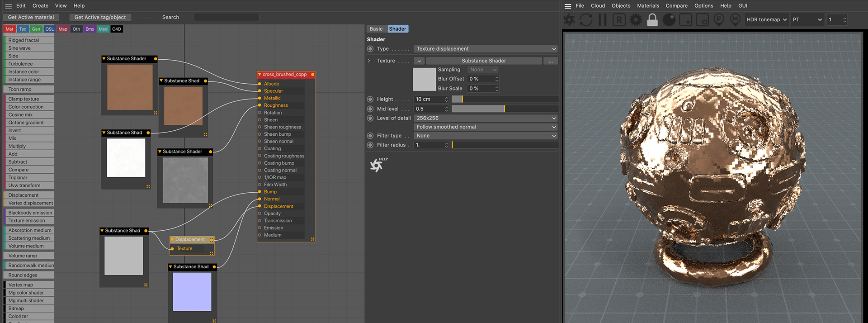Open Octane settings gear icon

pos(636,20)
